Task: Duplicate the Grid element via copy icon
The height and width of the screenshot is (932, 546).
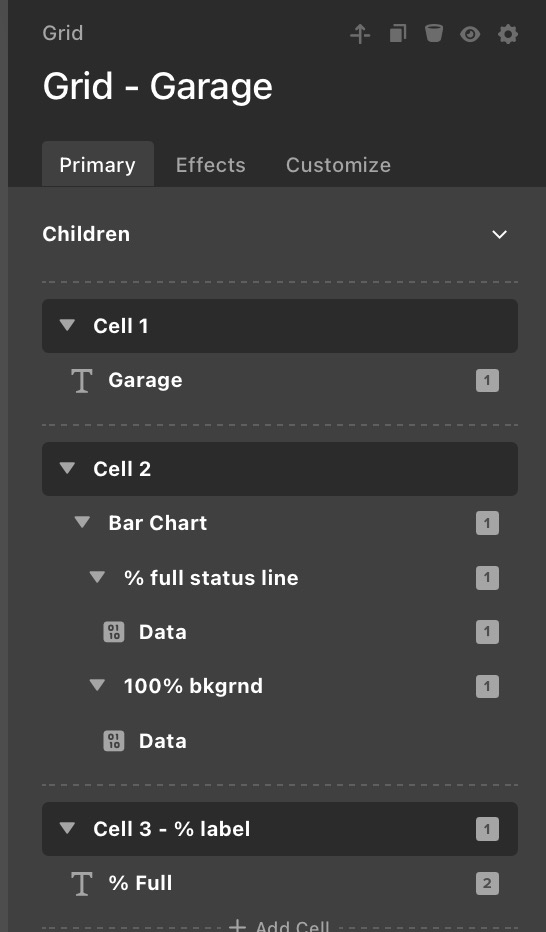Action: (x=397, y=33)
